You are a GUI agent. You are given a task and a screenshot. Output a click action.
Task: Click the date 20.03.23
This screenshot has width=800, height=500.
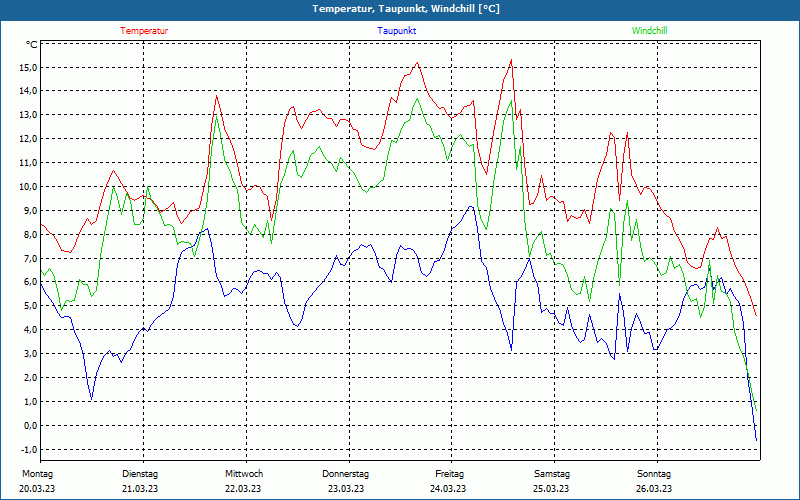coord(37,489)
